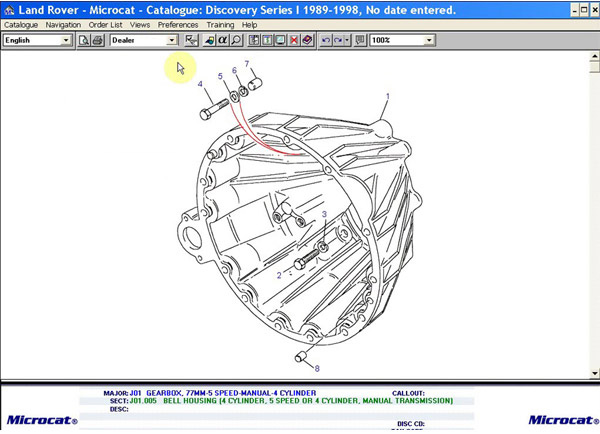
Task: Select callout number 7 on the diagram
Action: [247, 64]
